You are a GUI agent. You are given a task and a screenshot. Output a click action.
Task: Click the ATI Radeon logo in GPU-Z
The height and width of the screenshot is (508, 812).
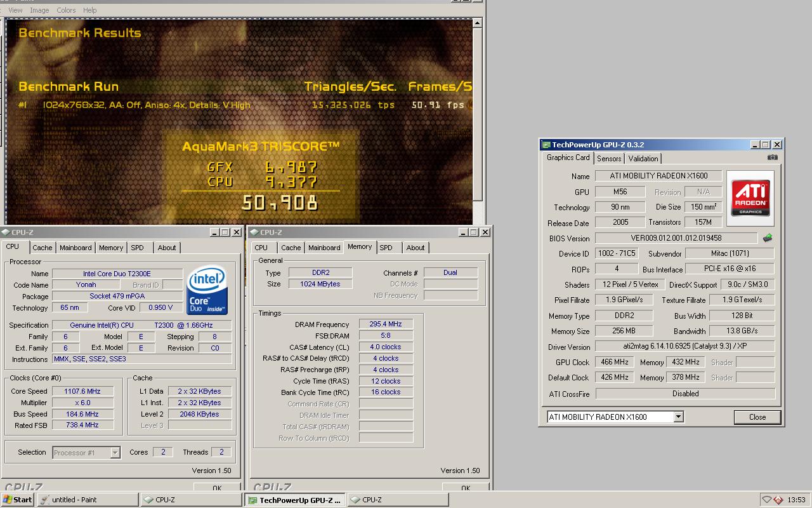click(750, 198)
